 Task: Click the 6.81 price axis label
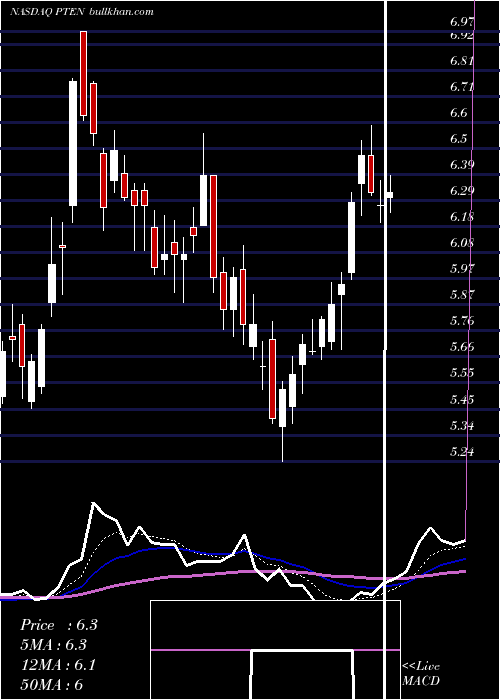pyautogui.click(x=462, y=60)
